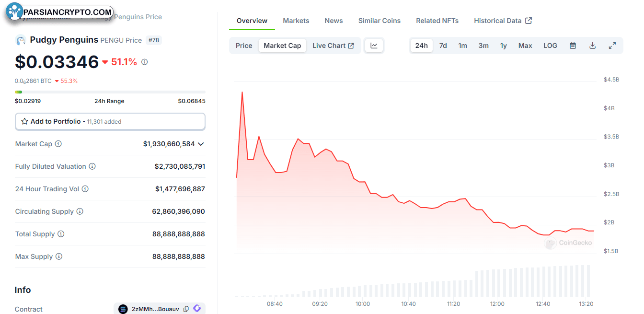The image size is (644, 314).
Task: Click the $0.06845 range high value
Action: (x=192, y=101)
